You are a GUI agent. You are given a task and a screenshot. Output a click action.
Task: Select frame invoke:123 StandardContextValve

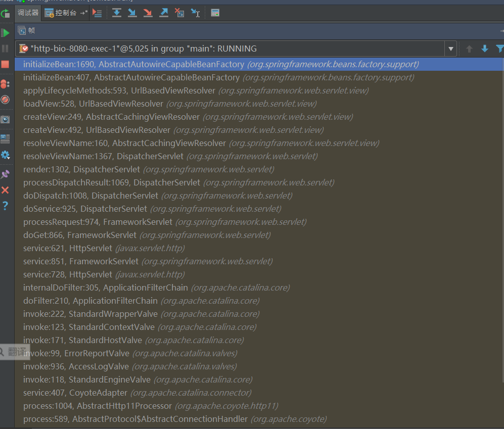tap(258, 327)
